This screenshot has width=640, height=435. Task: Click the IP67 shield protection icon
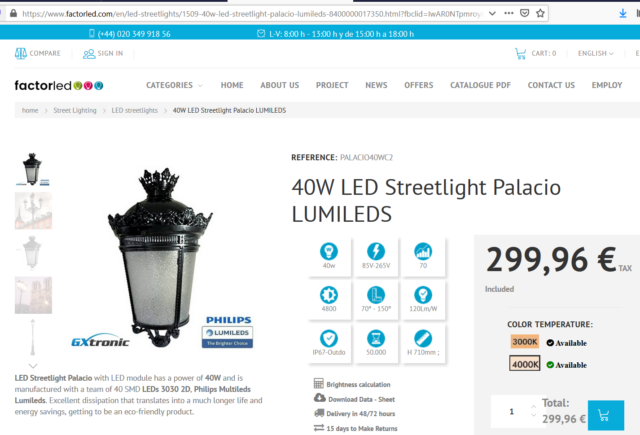click(329, 338)
